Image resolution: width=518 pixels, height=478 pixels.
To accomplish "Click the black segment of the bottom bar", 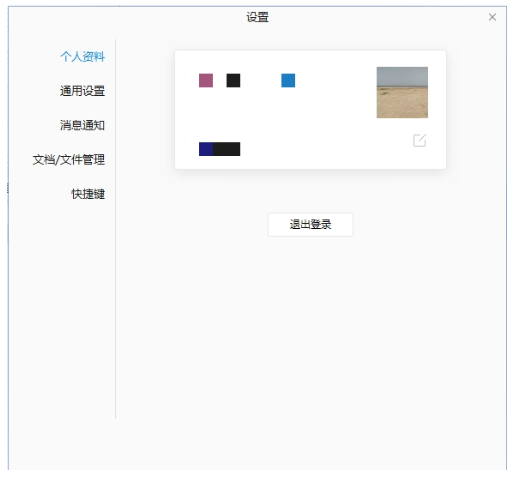I will [x=226, y=149].
